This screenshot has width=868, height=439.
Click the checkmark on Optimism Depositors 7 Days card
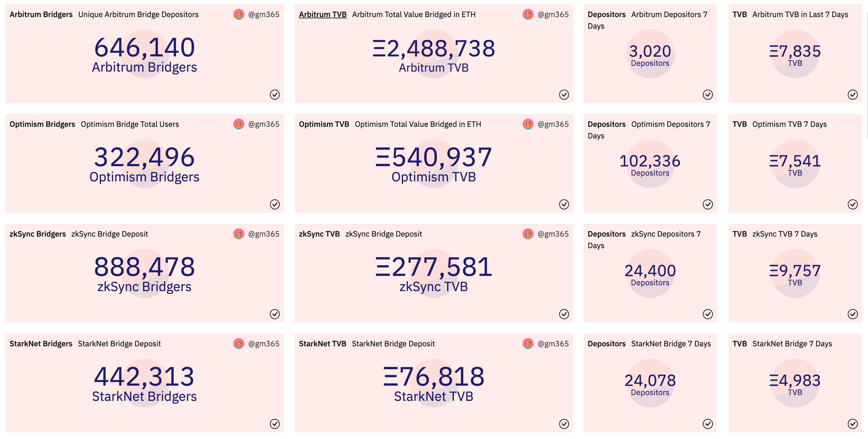click(x=708, y=204)
